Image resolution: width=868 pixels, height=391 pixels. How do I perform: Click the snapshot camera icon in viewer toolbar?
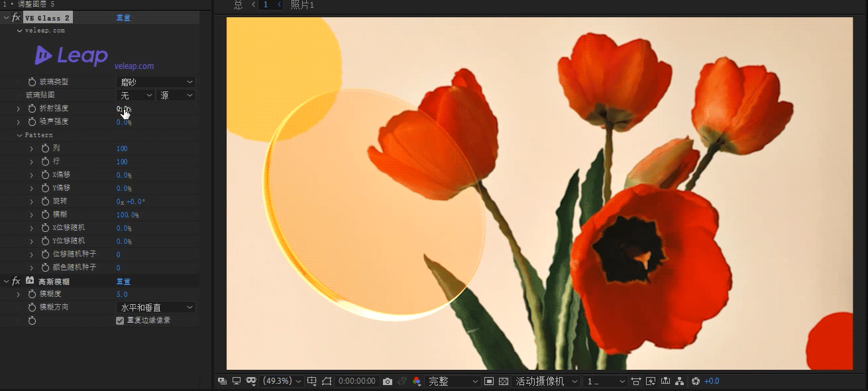click(x=388, y=381)
